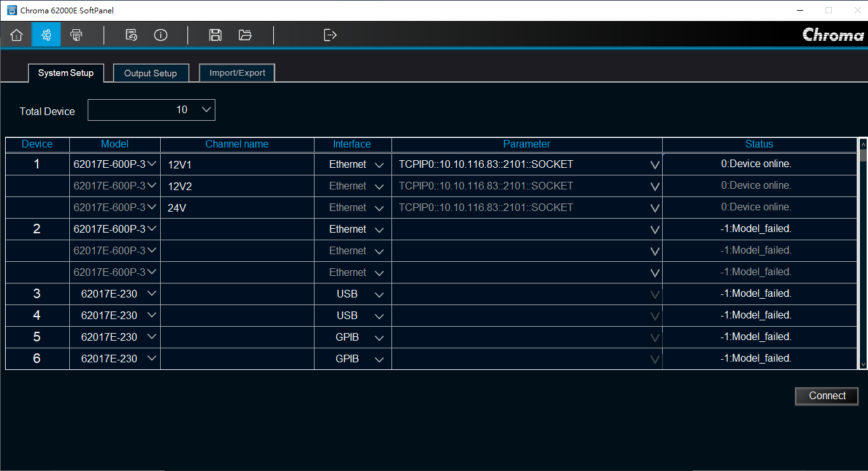Click the device list scroll-up arrow
Screen dimensions: 868x471
[x=863, y=144]
